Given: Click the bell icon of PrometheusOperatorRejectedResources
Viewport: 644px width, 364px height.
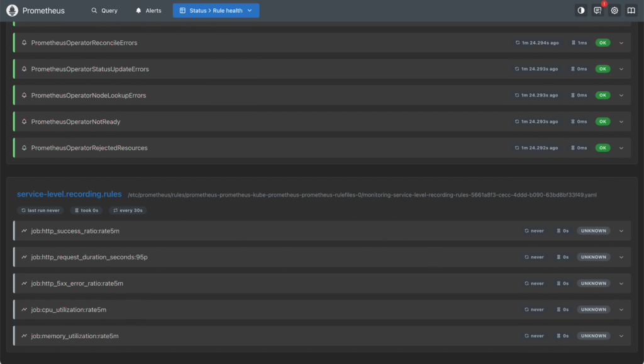Looking at the screenshot, I should point(25,147).
